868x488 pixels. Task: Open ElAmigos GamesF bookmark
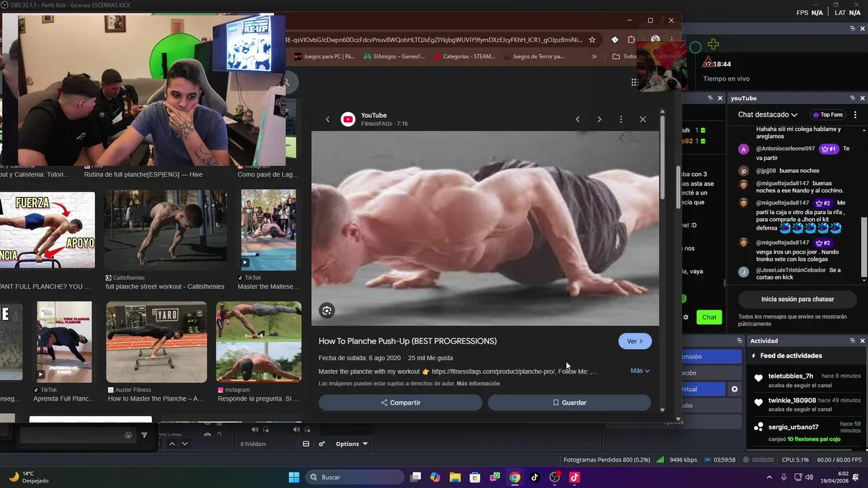point(395,57)
